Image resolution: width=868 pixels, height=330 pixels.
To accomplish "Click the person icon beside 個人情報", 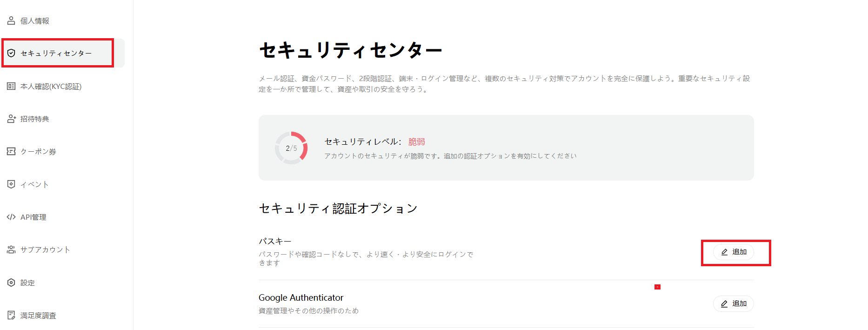I will 11,20.
